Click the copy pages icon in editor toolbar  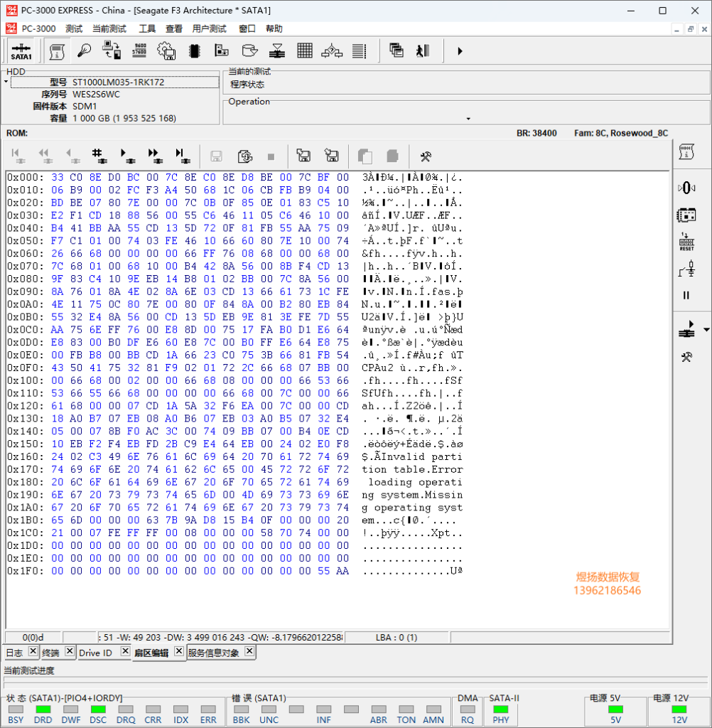365,156
